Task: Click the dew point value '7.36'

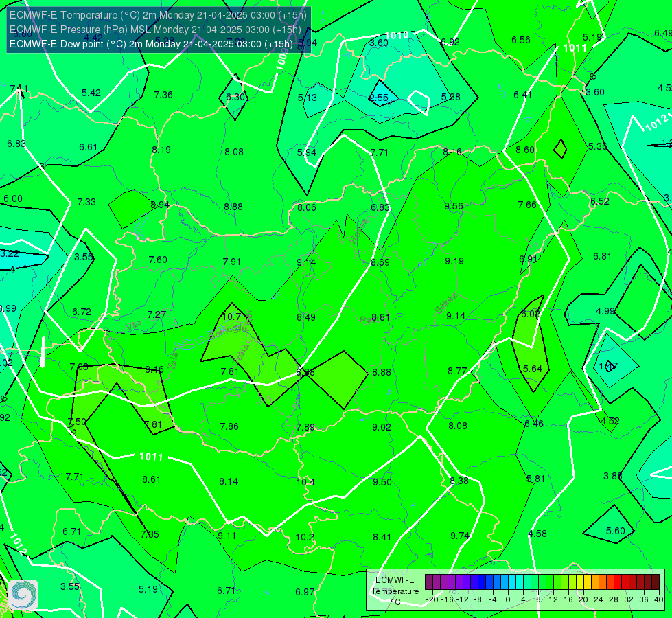Action: pyautogui.click(x=163, y=95)
